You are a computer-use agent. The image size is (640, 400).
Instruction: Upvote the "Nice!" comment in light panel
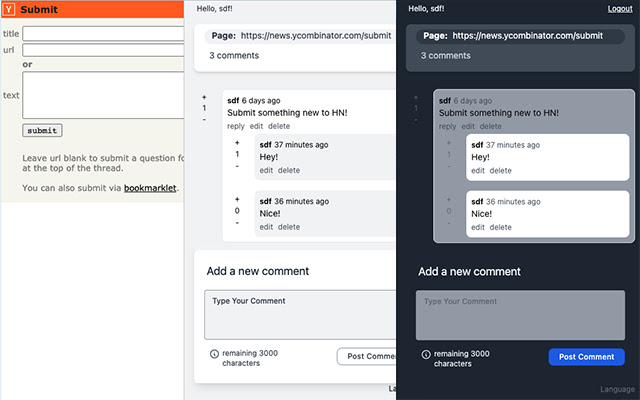click(x=237, y=199)
